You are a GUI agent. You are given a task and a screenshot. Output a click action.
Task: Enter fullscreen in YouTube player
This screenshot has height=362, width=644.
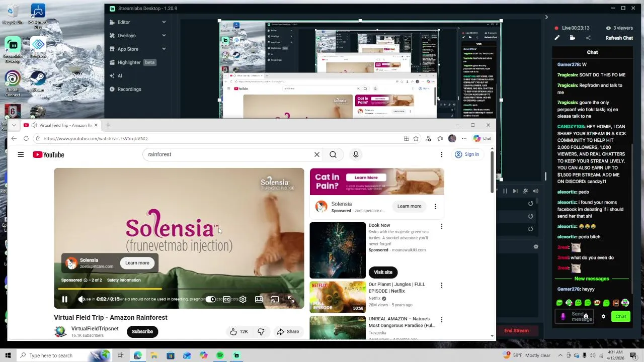tap(291, 299)
